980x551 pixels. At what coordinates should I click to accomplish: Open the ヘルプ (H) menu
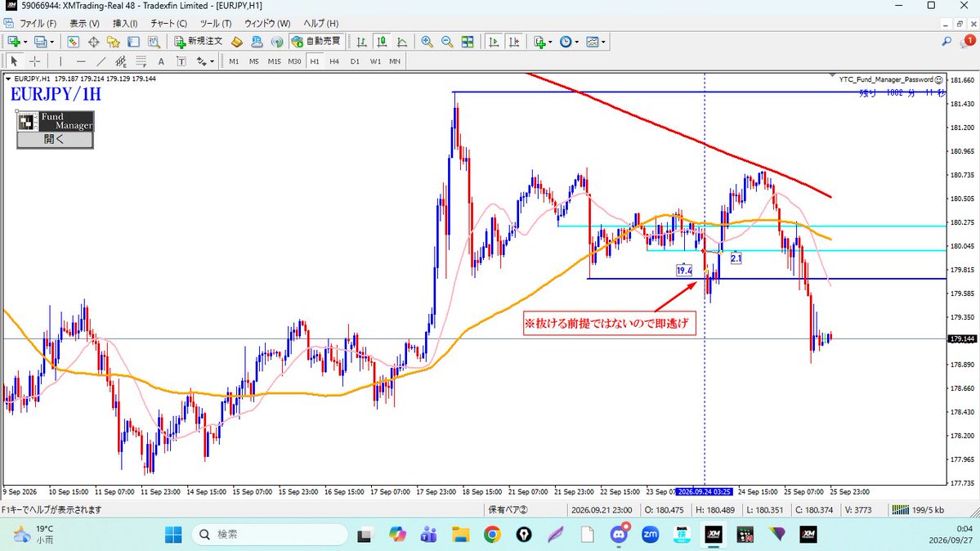click(x=321, y=23)
